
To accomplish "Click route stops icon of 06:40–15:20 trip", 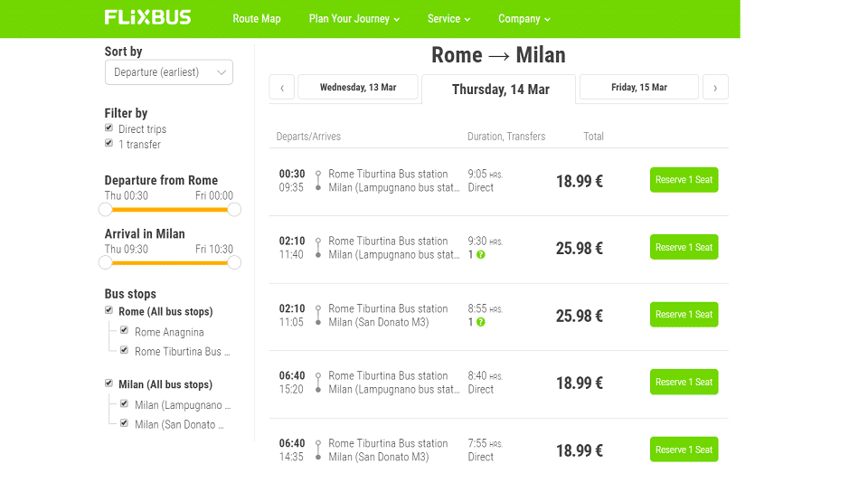I will 318,383.
